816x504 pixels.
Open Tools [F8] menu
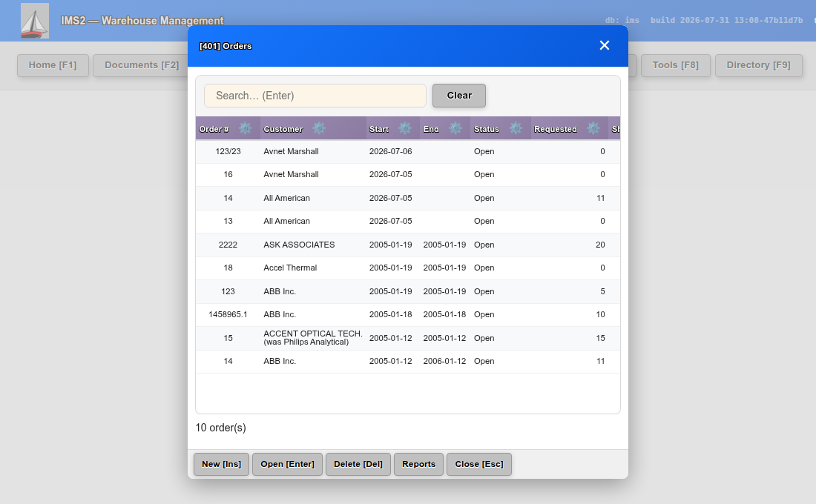pyautogui.click(x=676, y=65)
